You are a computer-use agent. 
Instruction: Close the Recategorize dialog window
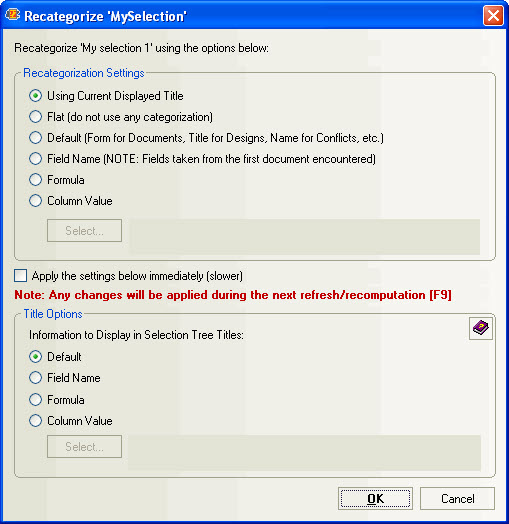493,15
